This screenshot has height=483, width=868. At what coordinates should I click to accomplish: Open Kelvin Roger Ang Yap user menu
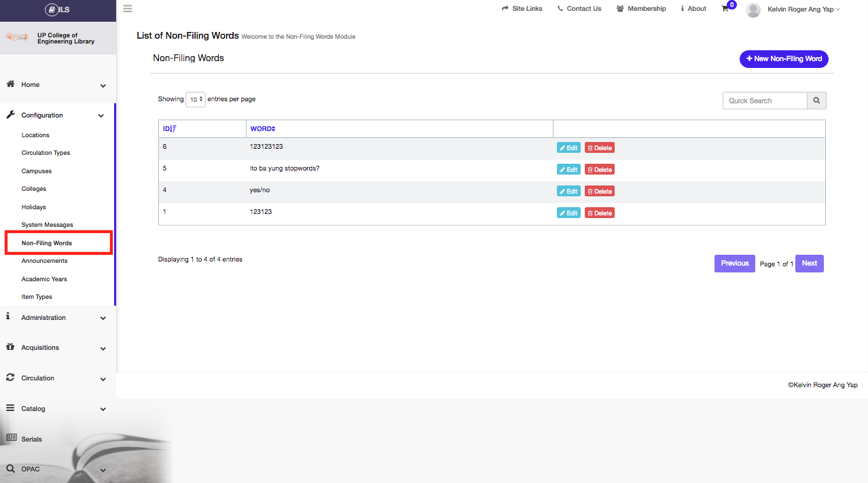click(803, 10)
